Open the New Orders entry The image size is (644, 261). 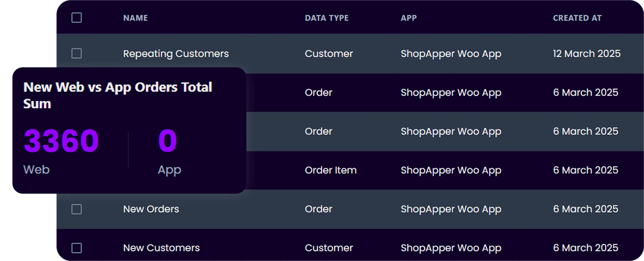151,209
